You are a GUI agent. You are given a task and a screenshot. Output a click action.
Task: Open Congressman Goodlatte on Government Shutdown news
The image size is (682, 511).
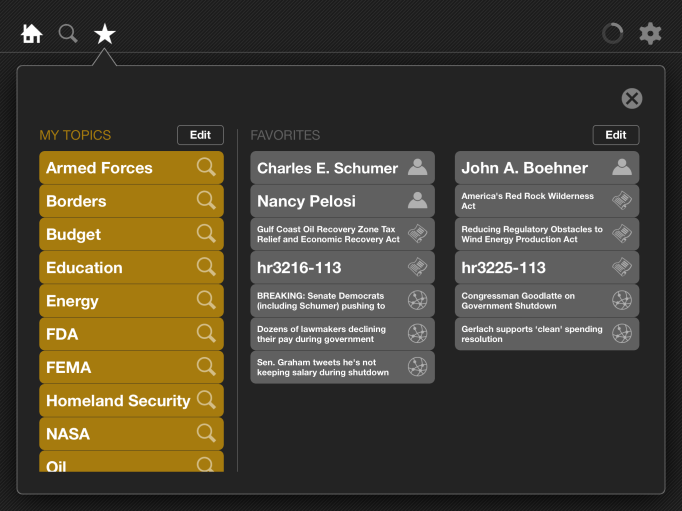(x=532, y=301)
